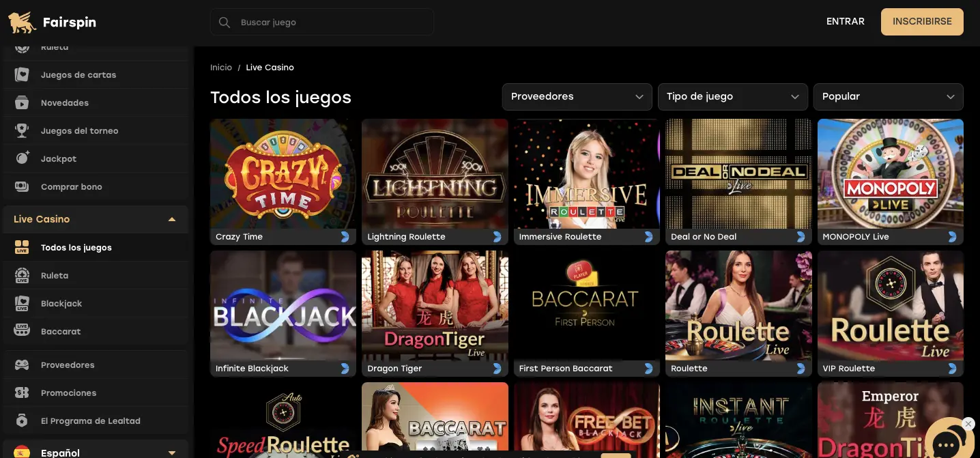
Task: Click the Juegos del torneo trophy icon
Action: [22, 131]
